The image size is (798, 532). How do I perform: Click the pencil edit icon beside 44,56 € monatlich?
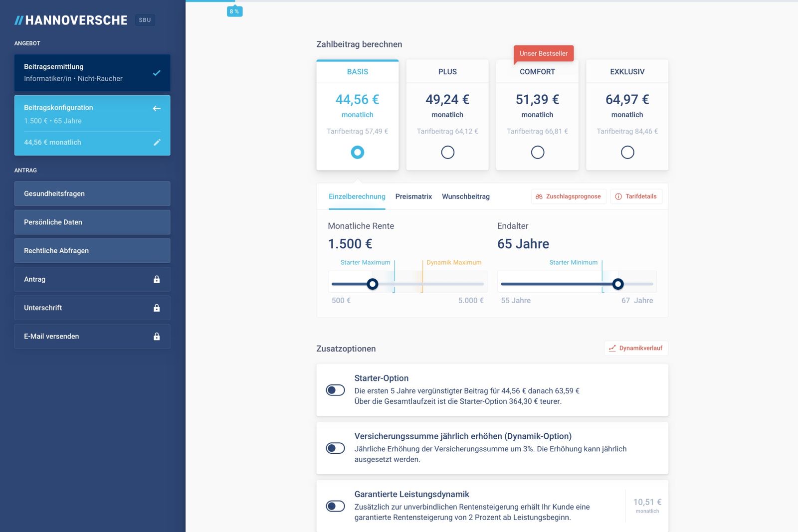pyautogui.click(x=157, y=143)
